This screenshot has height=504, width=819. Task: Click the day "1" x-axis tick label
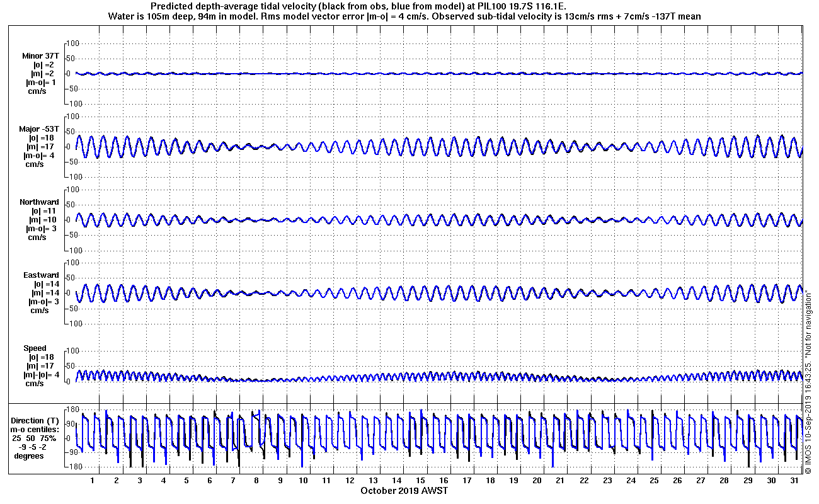93,480
